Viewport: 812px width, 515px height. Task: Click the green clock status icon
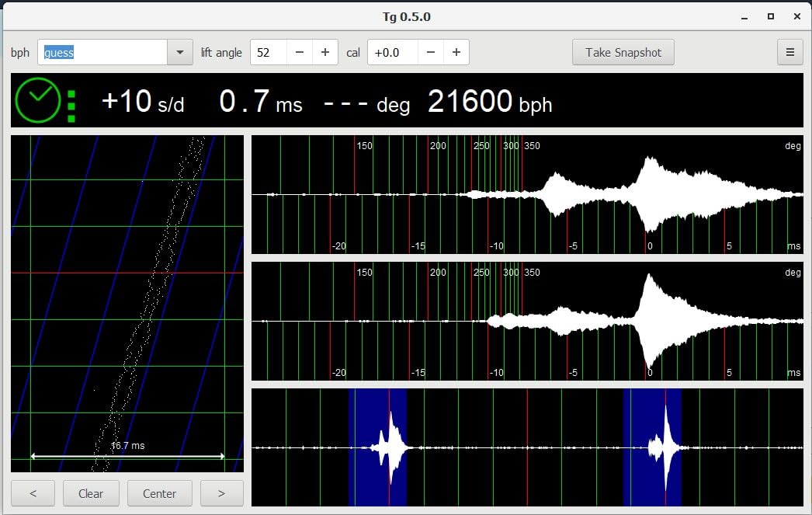coord(36,101)
